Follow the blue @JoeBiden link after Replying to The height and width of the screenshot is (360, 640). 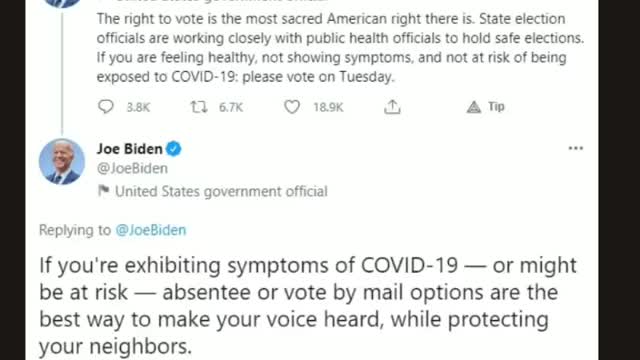(x=151, y=230)
